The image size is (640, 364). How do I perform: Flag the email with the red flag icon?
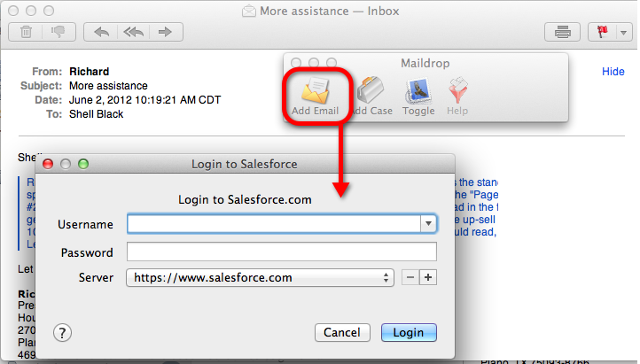point(602,32)
